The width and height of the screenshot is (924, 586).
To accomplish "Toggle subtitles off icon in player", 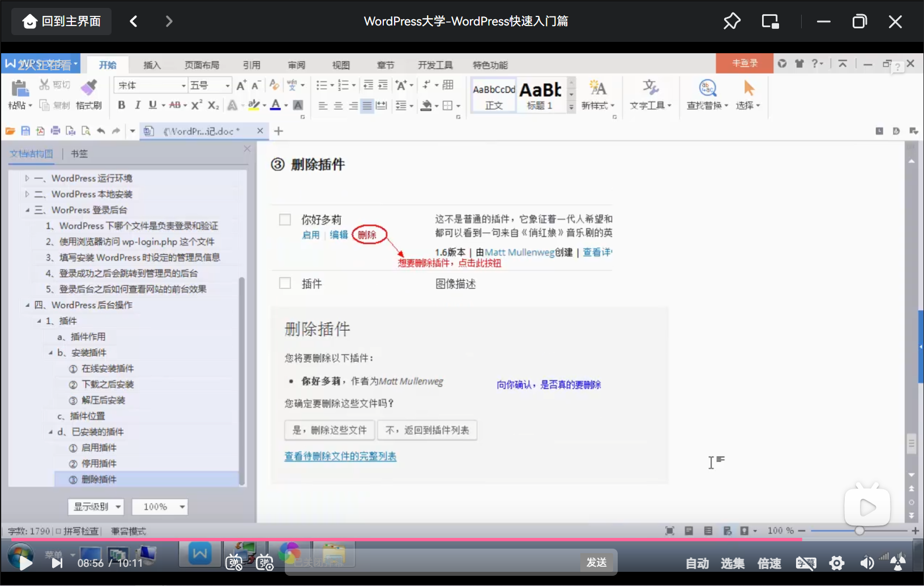I will click(806, 563).
